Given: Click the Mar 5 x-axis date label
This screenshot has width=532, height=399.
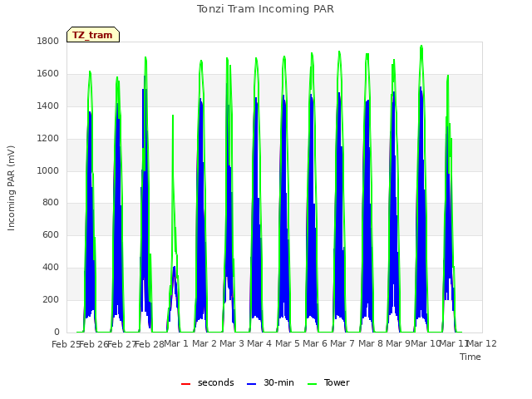Looking at the screenshot, I should click(288, 343).
